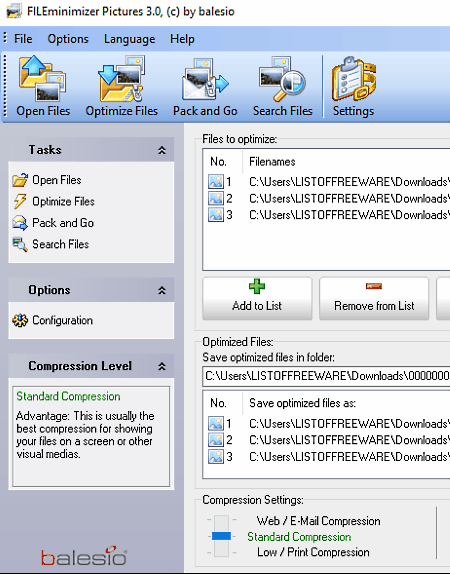Select file path row 1 in Files to optimize

[x=349, y=182]
